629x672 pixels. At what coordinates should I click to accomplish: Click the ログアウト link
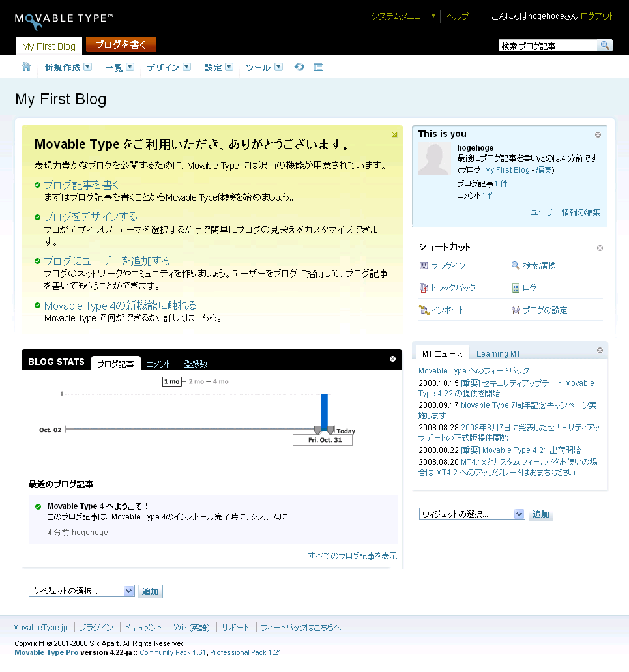point(597,16)
